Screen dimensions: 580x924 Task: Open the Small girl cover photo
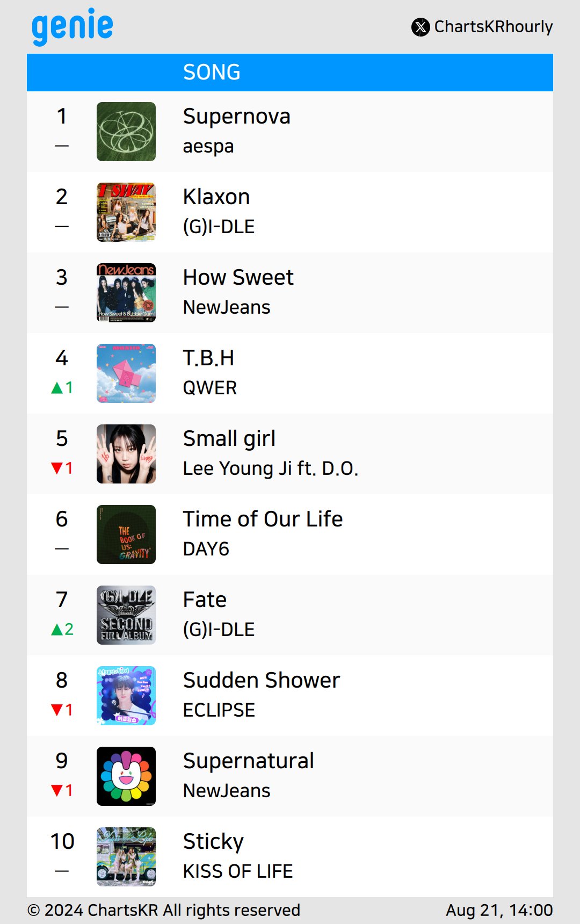point(126,454)
